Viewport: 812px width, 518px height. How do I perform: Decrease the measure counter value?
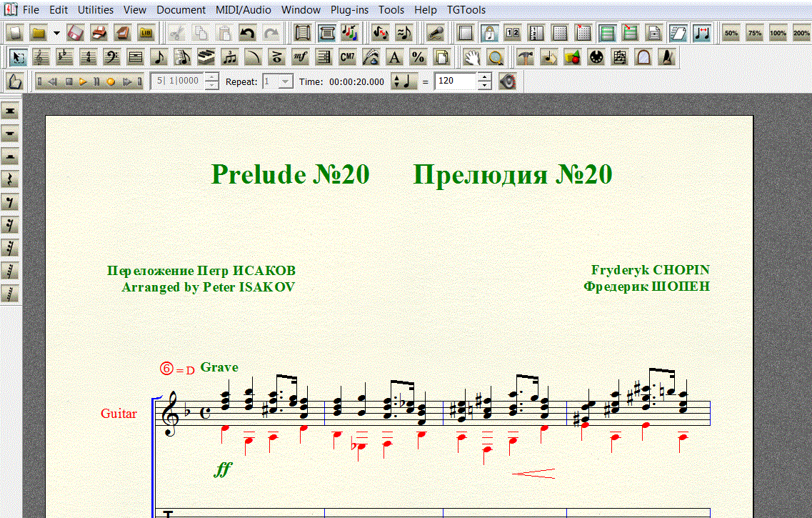211,86
